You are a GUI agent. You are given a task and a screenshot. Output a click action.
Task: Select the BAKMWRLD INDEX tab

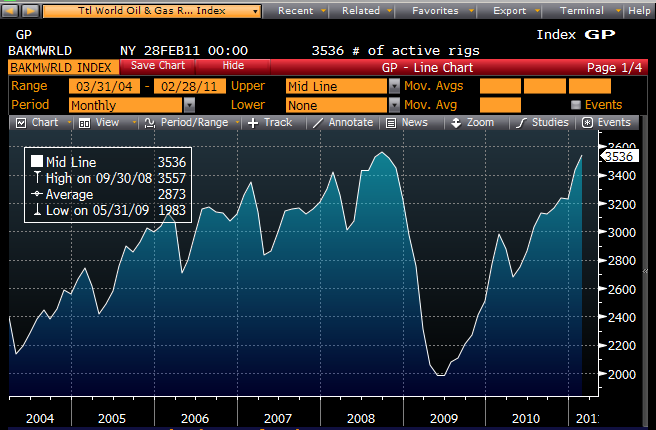64,67
